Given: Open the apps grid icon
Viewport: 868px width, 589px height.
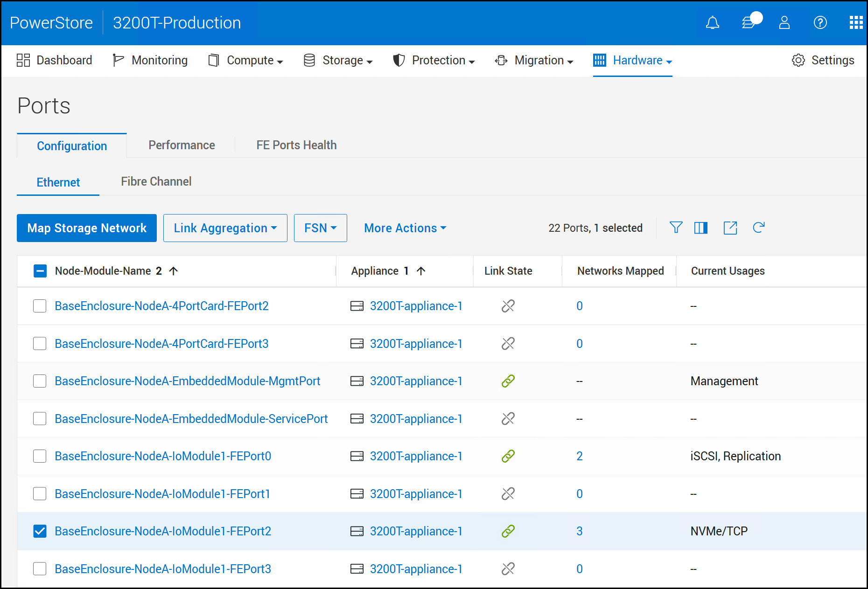Looking at the screenshot, I should pos(856,22).
